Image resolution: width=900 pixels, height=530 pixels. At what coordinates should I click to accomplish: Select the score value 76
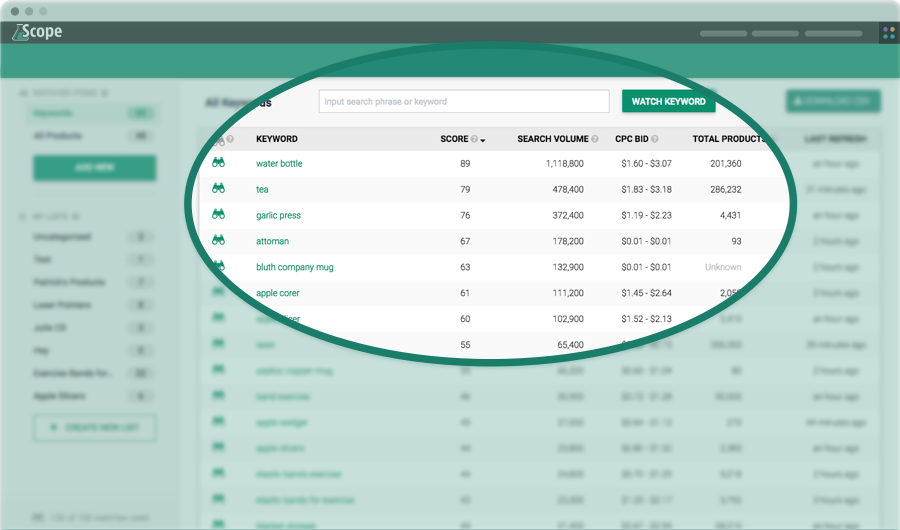pos(465,215)
